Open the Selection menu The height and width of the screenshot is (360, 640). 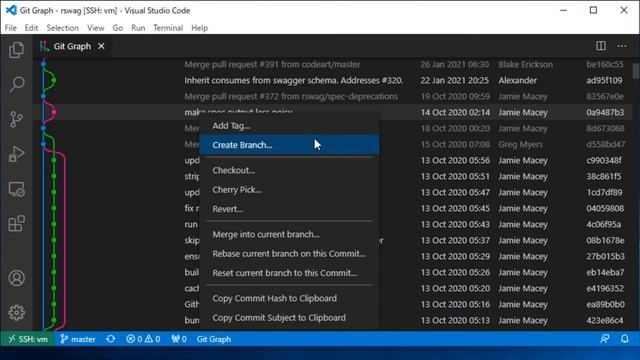(x=62, y=28)
